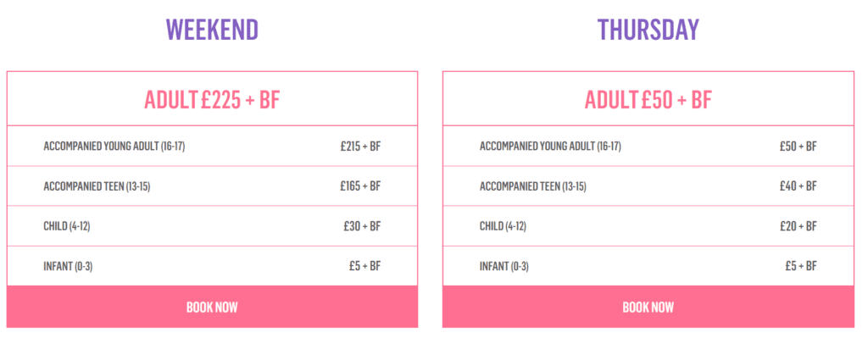Select the Weekend heading
The height and width of the screenshot is (338, 868).
click(x=212, y=30)
